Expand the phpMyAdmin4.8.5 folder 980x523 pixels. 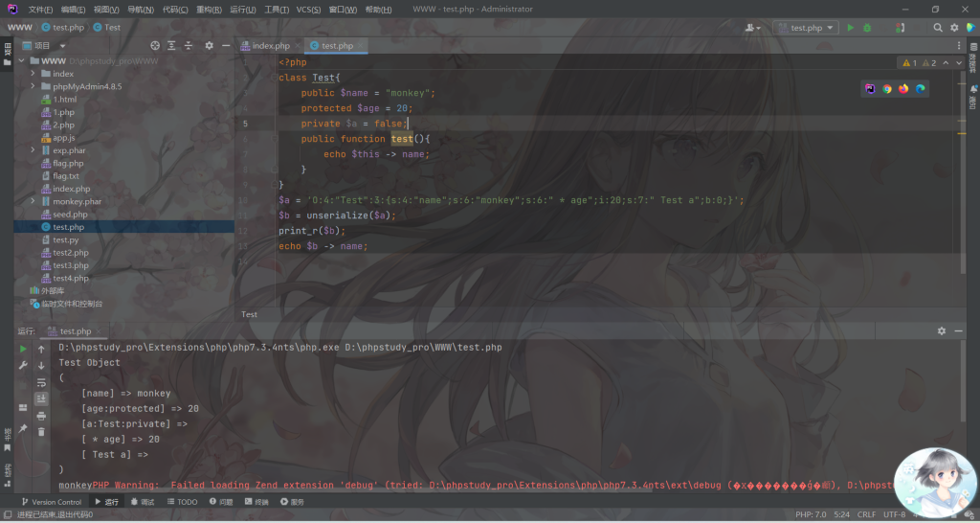click(x=33, y=86)
